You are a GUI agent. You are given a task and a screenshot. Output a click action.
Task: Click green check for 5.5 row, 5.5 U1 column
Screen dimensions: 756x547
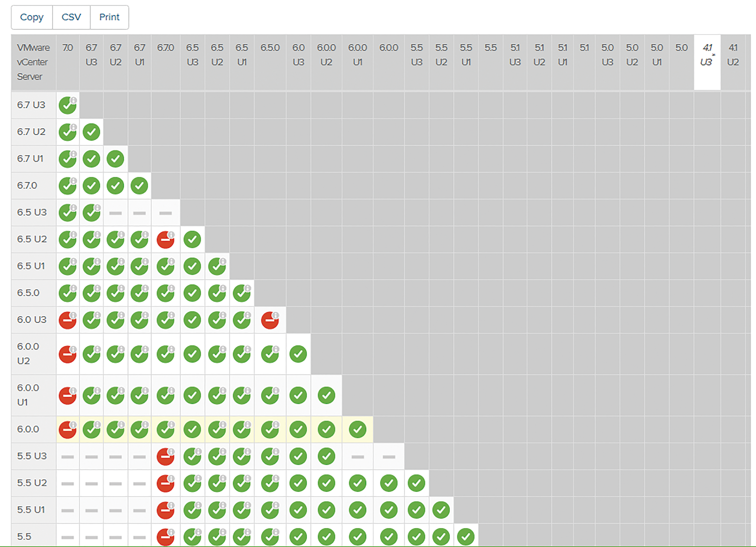466,537
